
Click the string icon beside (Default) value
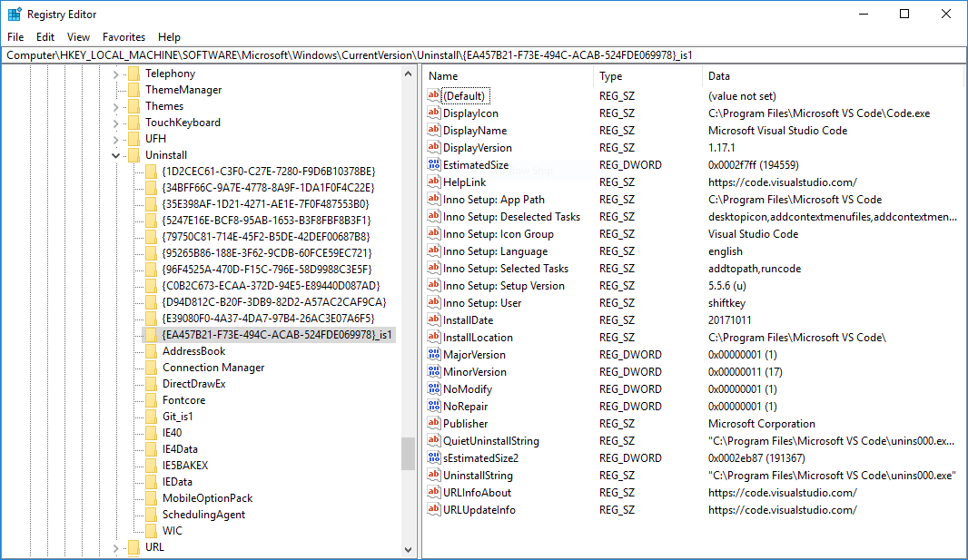coord(433,95)
